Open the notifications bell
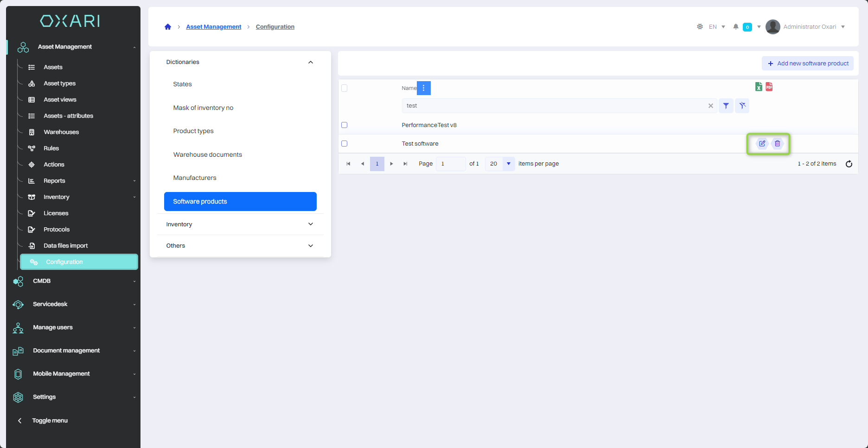Viewport: 868px width, 448px height. coord(735,27)
